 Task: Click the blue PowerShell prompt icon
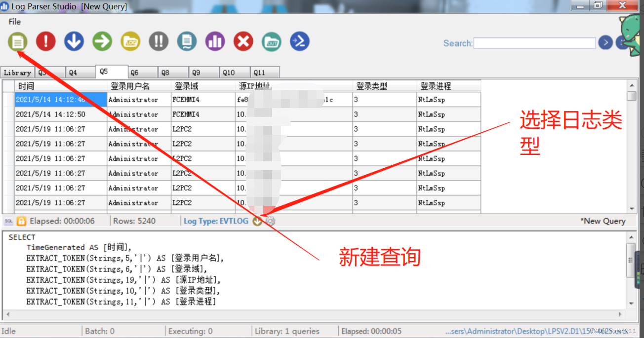[x=299, y=41]
